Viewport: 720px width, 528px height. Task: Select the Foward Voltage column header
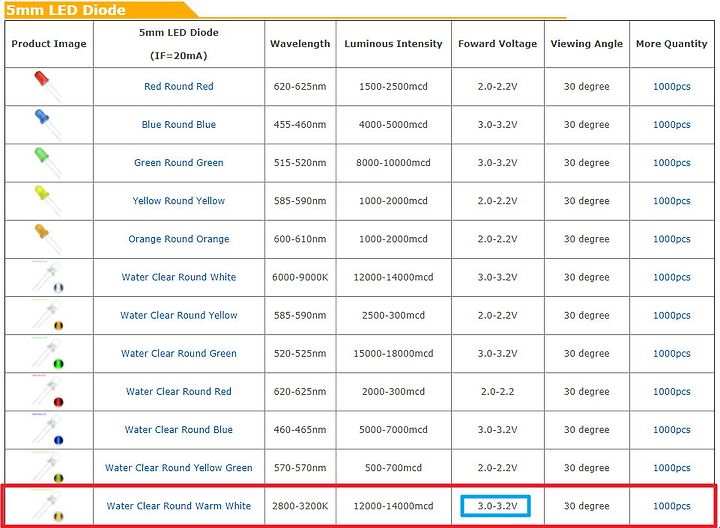497,44
